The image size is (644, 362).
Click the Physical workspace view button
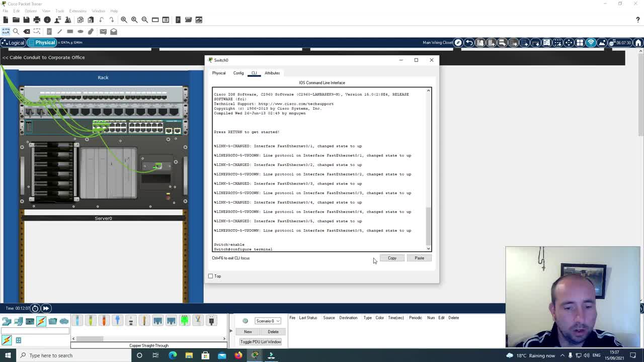42,43
